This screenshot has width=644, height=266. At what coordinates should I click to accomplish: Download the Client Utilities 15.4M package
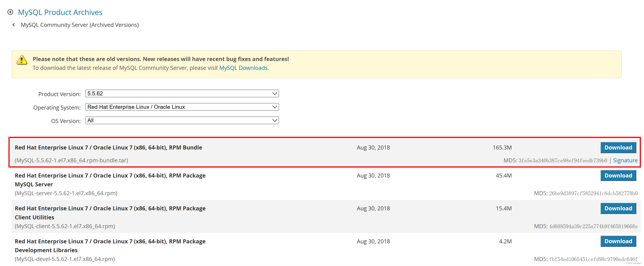pyautogui.click(x=618, y=208)
